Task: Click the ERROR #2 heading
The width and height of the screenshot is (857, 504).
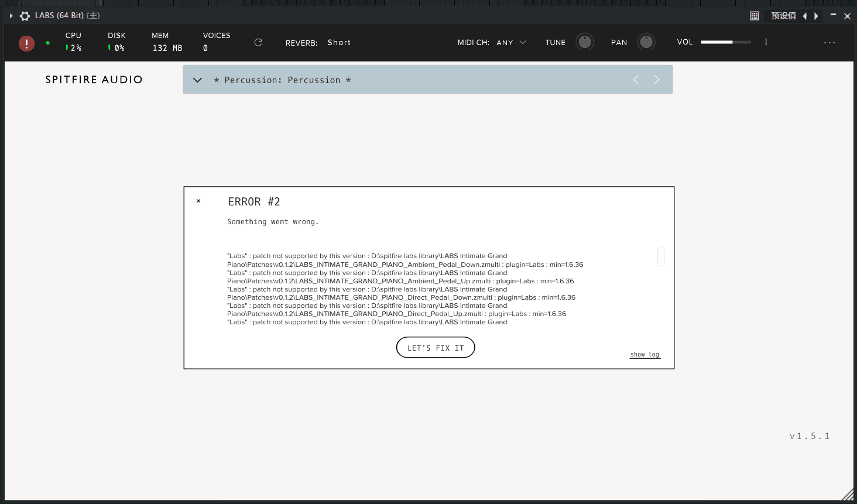Action: (x=254, y=202)
